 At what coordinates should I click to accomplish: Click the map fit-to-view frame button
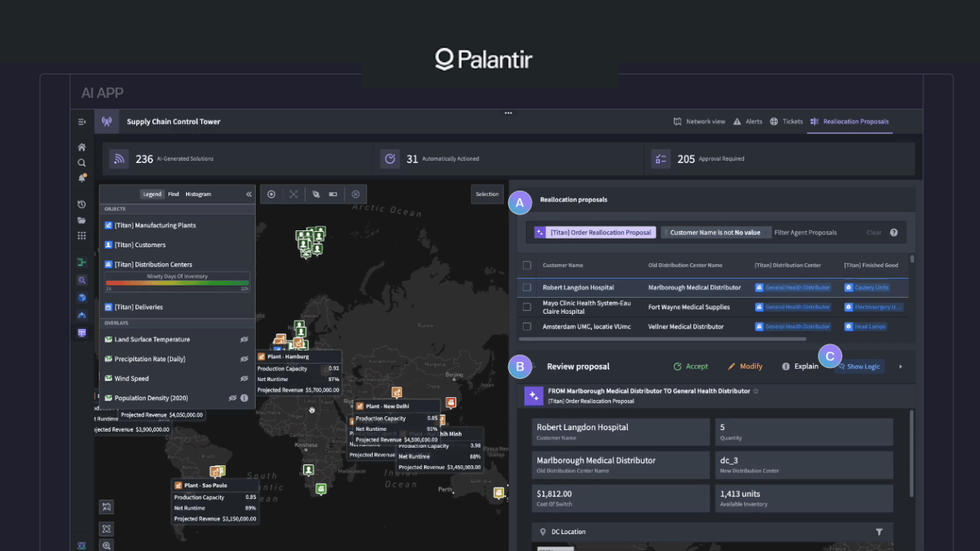(x=106, y=529)
